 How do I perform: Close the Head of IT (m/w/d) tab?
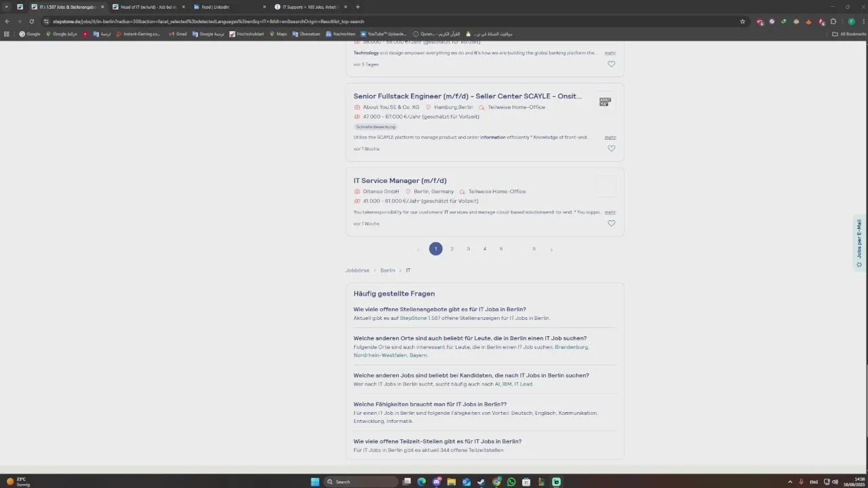[x=183, y=7]
